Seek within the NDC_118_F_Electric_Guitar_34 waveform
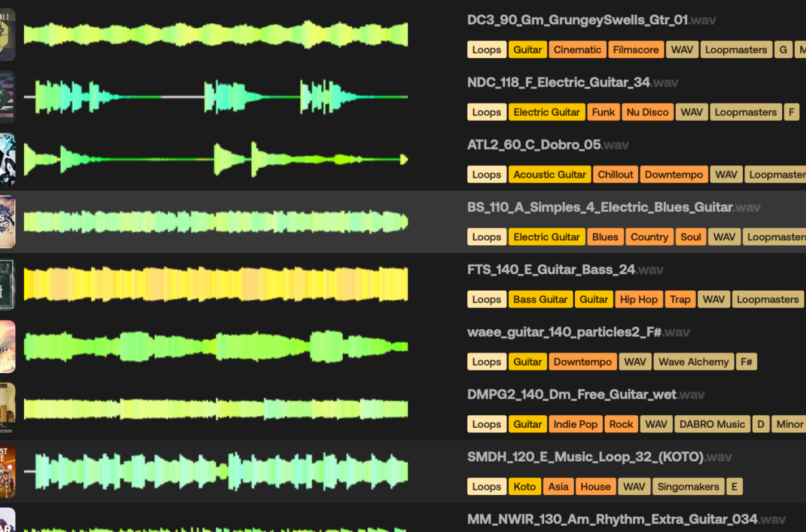This screenshot has width=806, height=532. click(x=215, y=97)
